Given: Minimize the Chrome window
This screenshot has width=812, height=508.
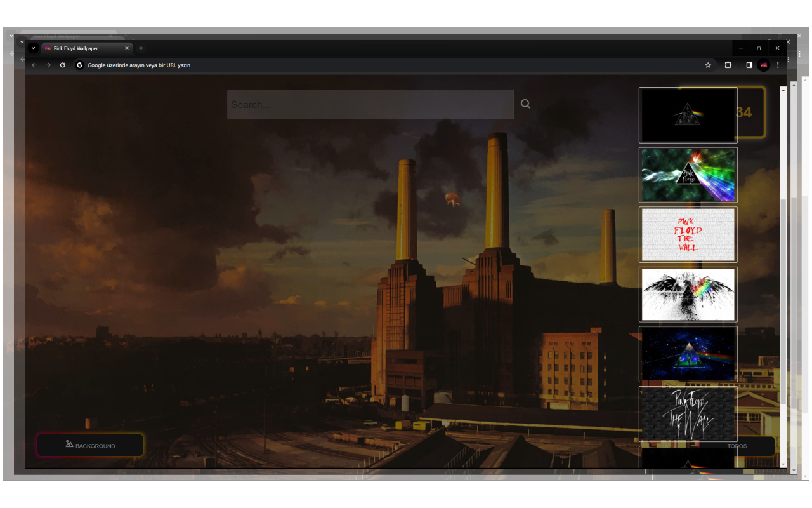Looking at the screenshot, I should (x=741, y=48).
